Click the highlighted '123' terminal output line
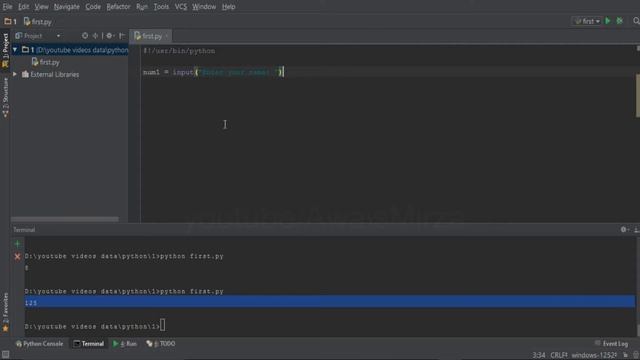The image size is (640, 360). coord(330,302)
